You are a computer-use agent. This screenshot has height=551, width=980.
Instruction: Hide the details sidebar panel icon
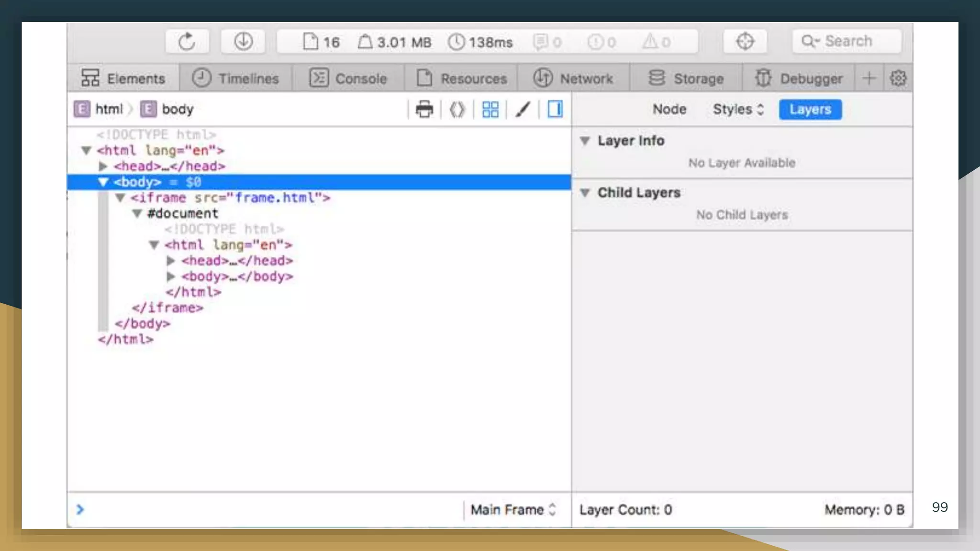pyautogui.click(x=555, y=110)
